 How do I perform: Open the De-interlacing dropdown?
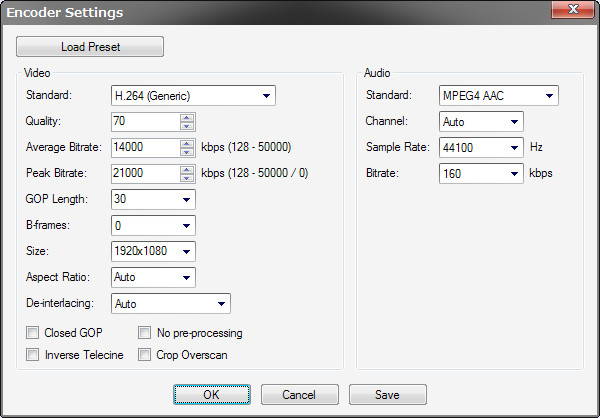click(x=171, y=304)
